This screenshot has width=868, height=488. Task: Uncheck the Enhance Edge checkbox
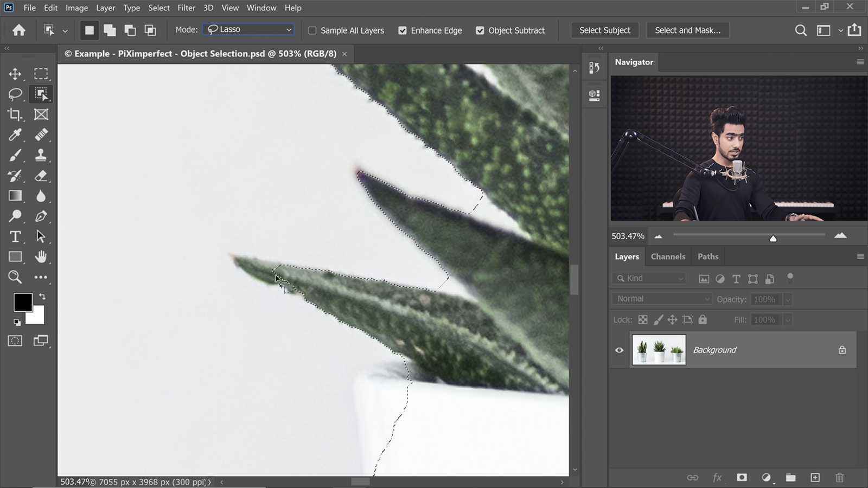(x=403, y=30)
